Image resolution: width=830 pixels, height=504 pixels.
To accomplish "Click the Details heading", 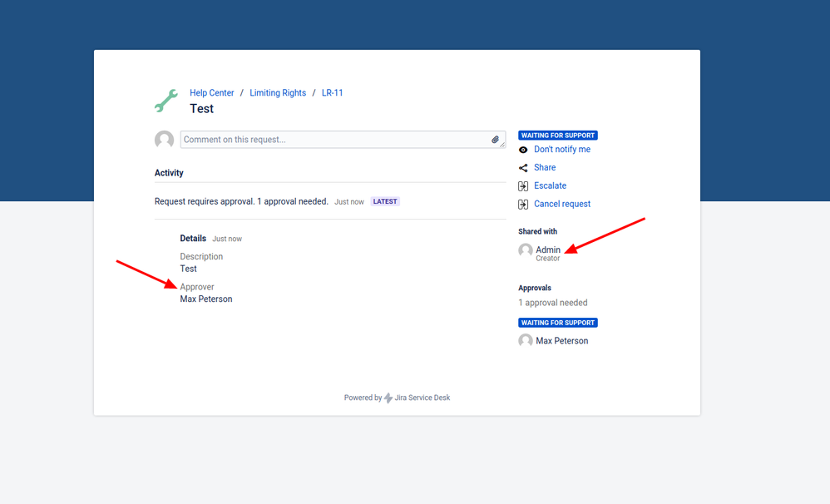I will point(193,238).
